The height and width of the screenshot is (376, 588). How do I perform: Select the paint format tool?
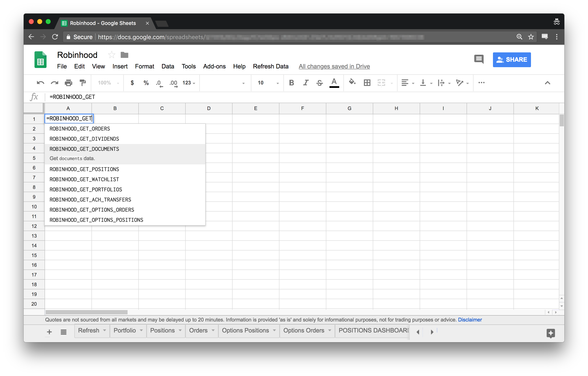pos(83,83)
